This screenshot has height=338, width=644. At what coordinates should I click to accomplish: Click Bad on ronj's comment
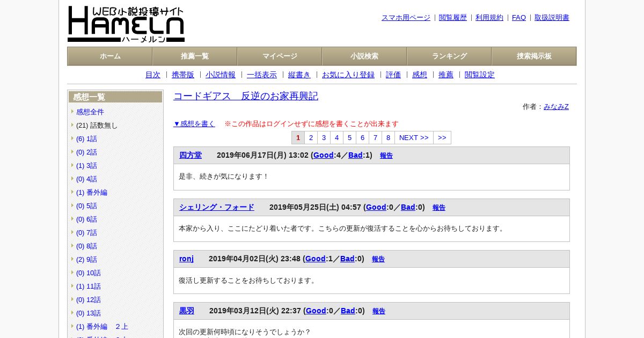coord(347,259)
